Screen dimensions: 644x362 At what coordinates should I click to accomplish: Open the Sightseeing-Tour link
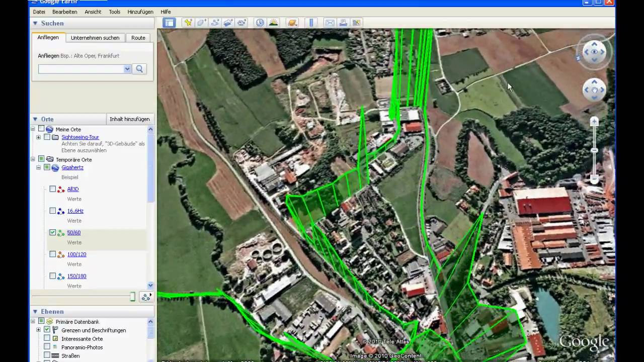(x=80, y=137)
